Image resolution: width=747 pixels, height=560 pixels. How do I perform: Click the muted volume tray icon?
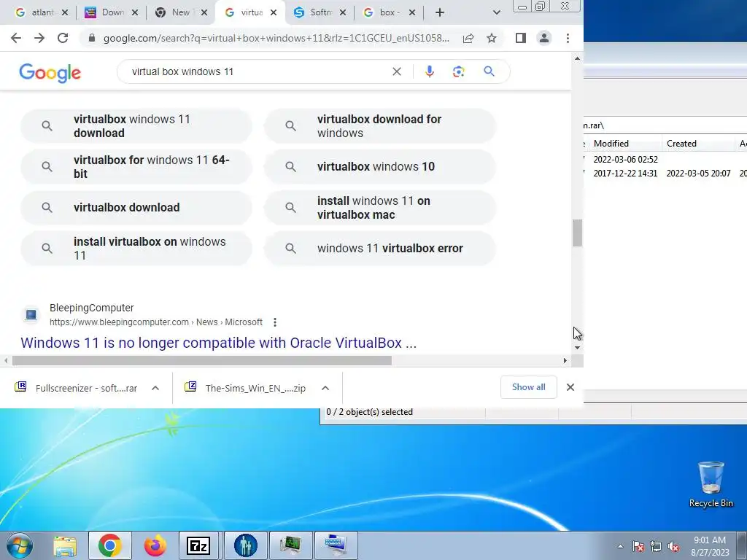point(673,547)
